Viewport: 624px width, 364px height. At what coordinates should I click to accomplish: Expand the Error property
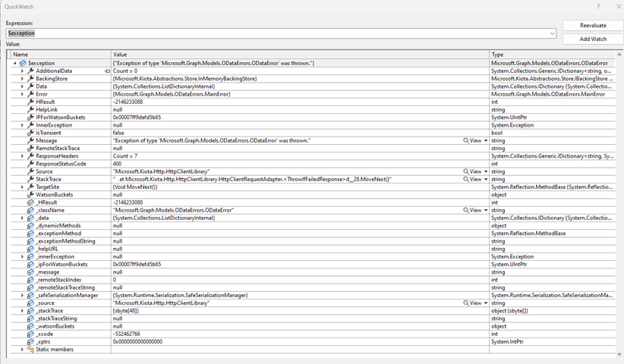click(22, 94)
